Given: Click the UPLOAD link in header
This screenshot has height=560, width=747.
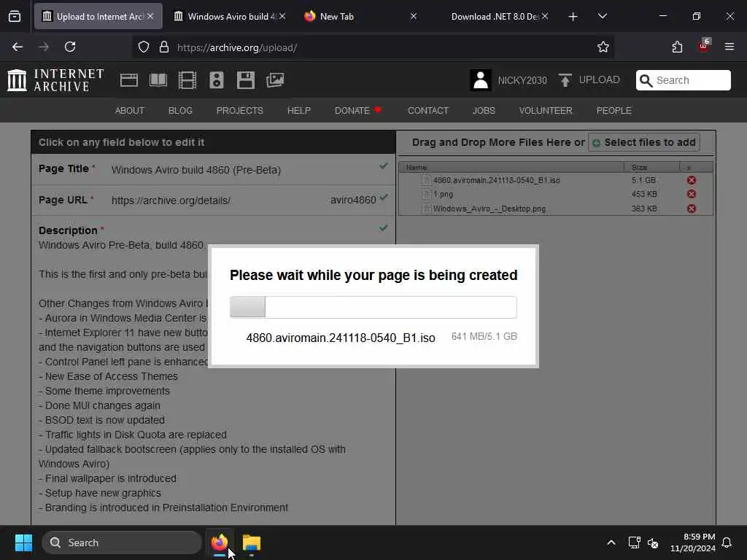Looking at the screenshot, I should click(600, 80).
